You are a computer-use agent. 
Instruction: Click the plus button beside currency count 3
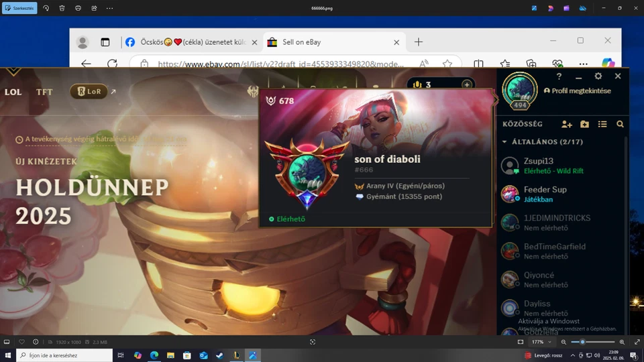pos(467,84)
